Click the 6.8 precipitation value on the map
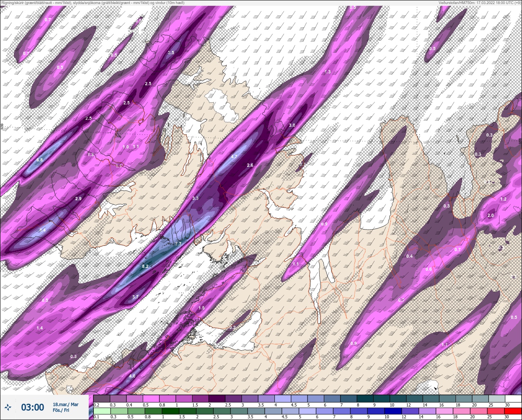The height and width of the screenshot is (420, 522). [x=40, y=160]
